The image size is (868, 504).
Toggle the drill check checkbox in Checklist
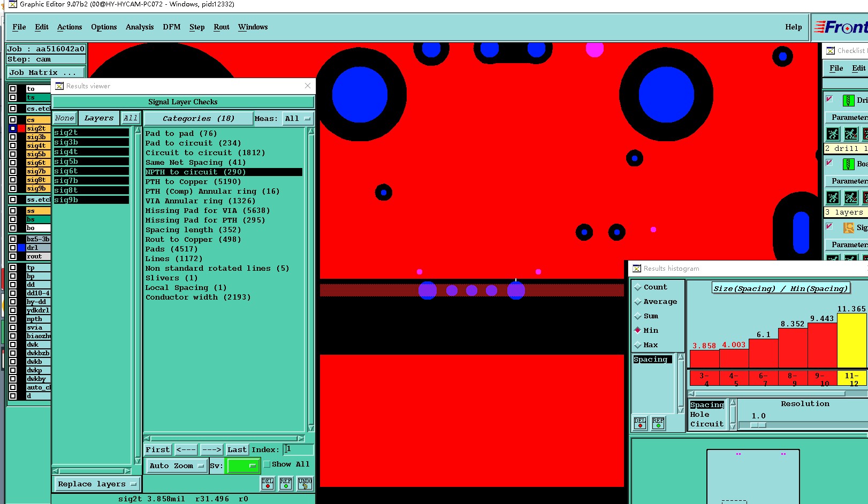click(829, 99)
